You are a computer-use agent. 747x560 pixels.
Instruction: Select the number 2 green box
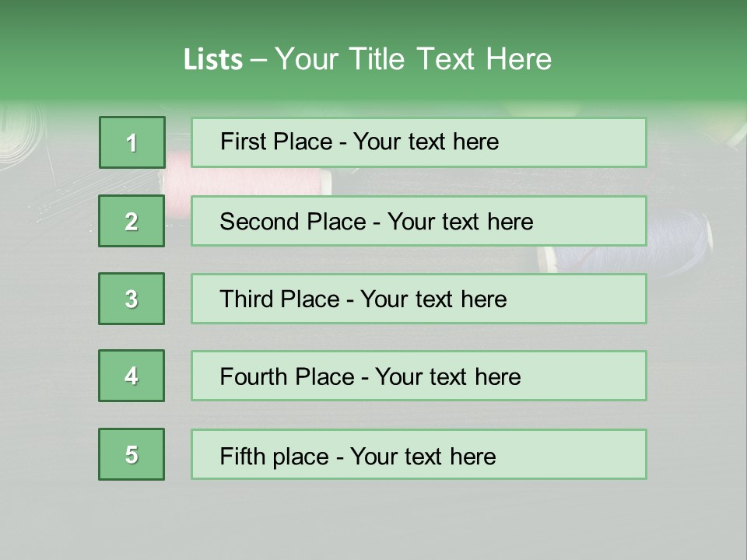pyautogui.click(x=132, y=221)
